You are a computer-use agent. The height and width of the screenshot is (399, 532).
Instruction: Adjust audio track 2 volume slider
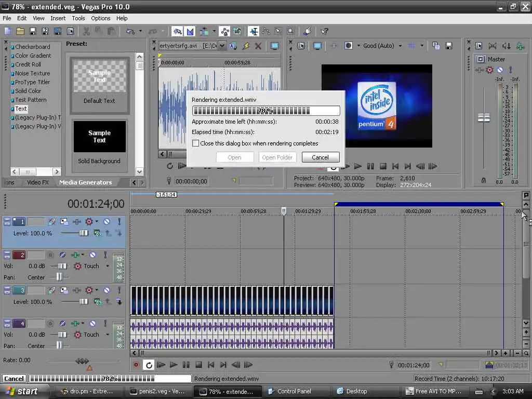pos(62,266)
